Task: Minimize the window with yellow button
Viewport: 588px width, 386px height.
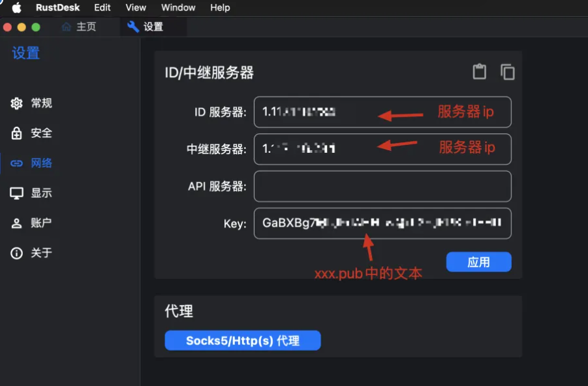Action: pos(22,27)
